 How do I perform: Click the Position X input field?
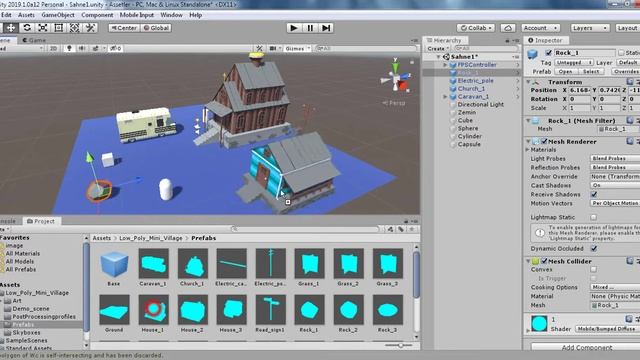pos(580,90)
